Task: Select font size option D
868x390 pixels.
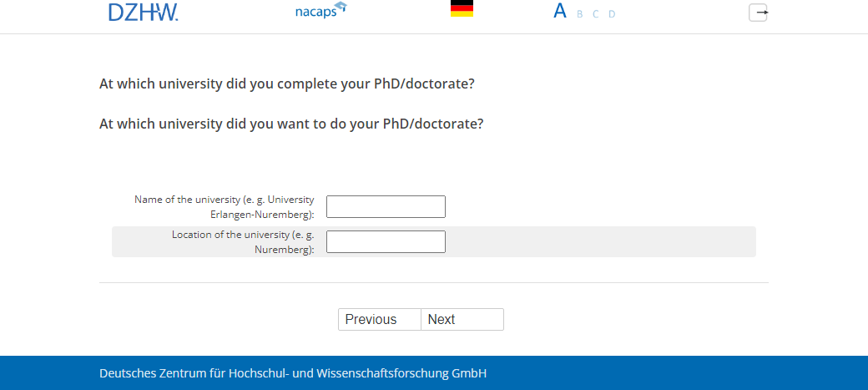Action: [612, 14]
